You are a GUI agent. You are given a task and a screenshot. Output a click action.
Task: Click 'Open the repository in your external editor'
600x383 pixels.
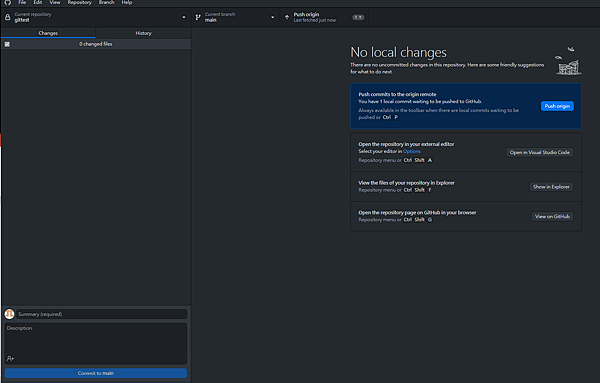tap(406, 144)
